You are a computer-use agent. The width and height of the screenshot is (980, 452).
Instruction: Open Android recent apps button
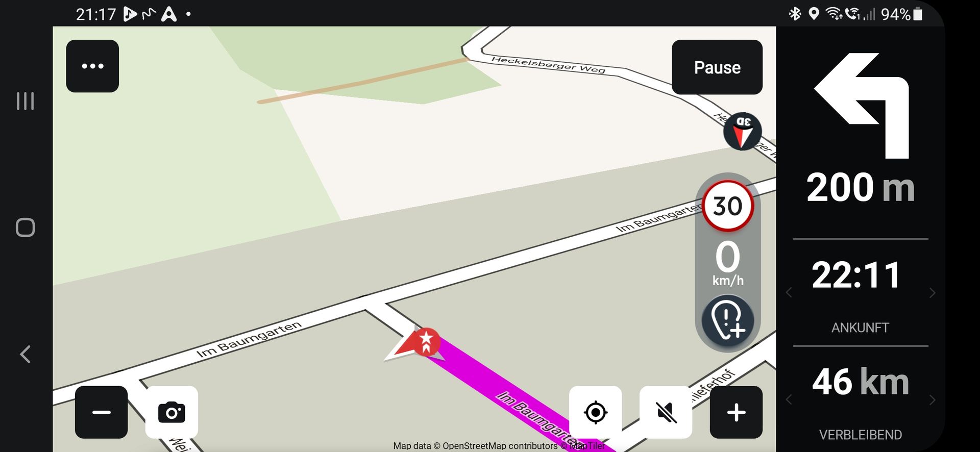point(25,101)
